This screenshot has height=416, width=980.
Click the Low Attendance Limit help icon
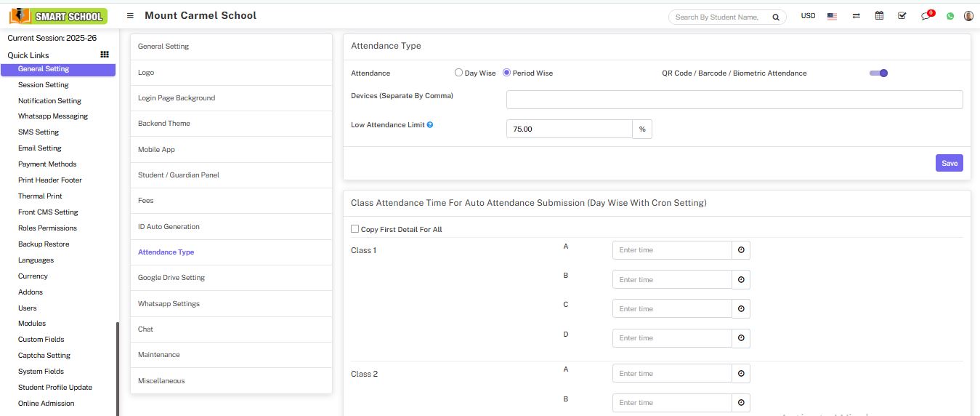click(430, 125)
